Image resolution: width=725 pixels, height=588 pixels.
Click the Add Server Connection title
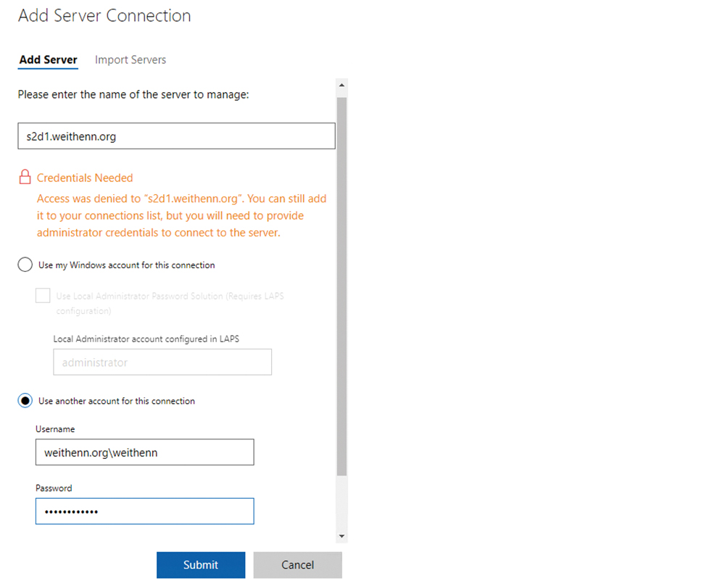point(104,16)
